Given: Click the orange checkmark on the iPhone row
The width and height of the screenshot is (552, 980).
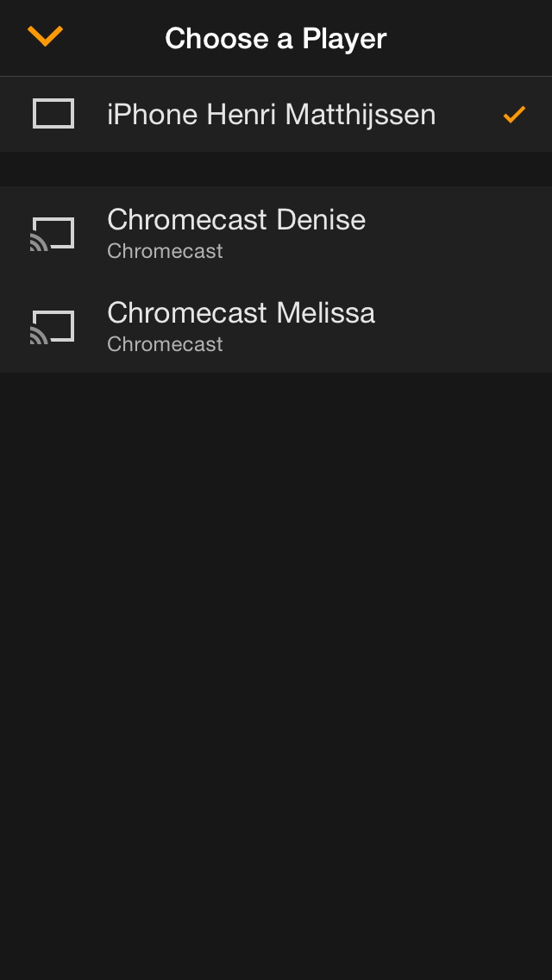Looking at the screenshot, I should [x=514, y=114].
